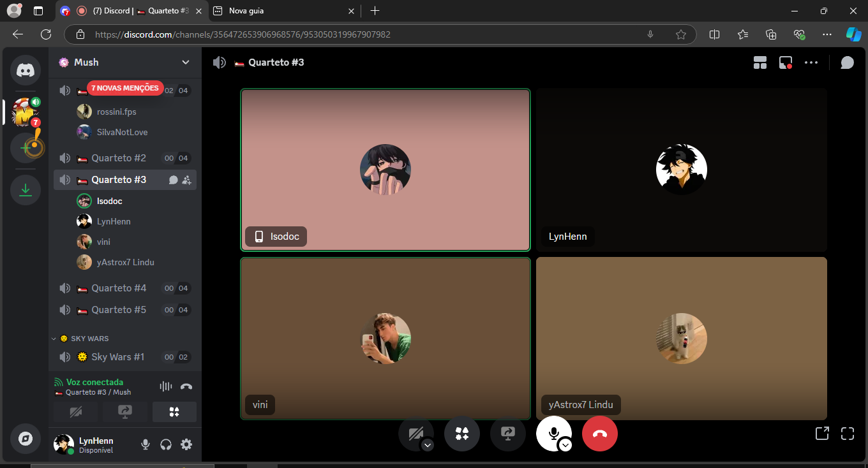Close the Nova guia tab
Image resolution: width=868 pixels, height=468 pixels.
point(351,11)
